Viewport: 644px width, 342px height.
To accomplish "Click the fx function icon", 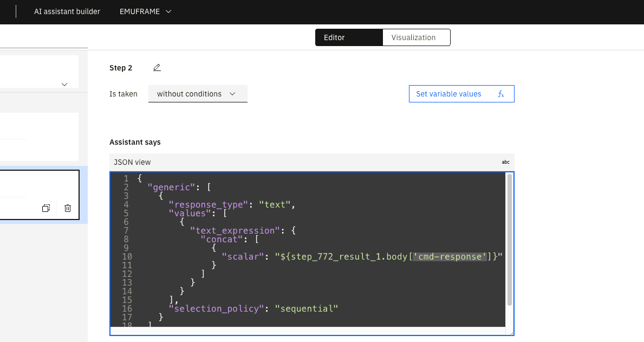I will (x=501, y=94).
